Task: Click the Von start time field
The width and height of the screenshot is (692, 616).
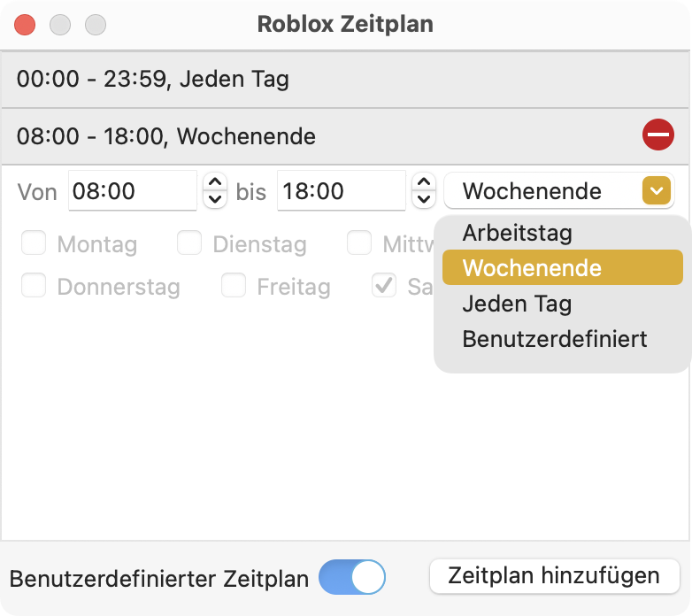Action: [x=133, y=190]
